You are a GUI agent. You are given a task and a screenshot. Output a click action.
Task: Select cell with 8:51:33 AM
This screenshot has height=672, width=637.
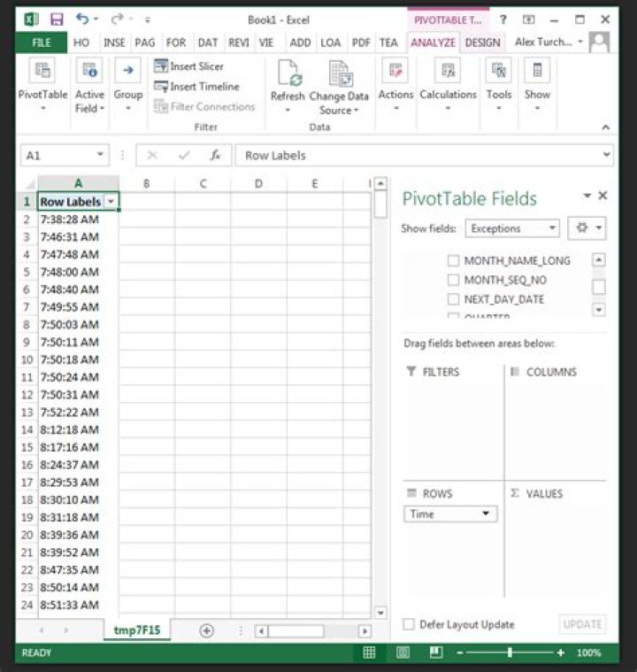79,605
